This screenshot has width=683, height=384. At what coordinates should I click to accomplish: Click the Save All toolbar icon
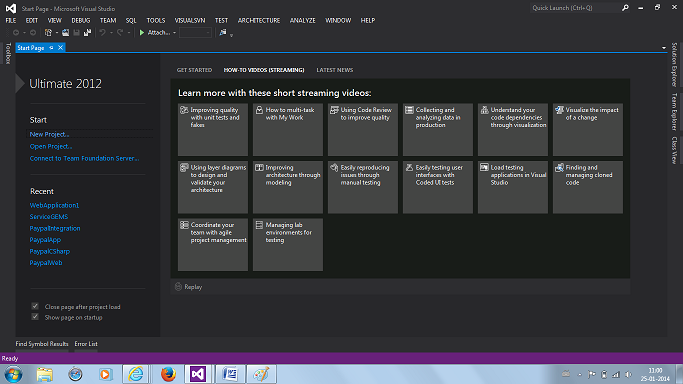[x=88, y=33]
